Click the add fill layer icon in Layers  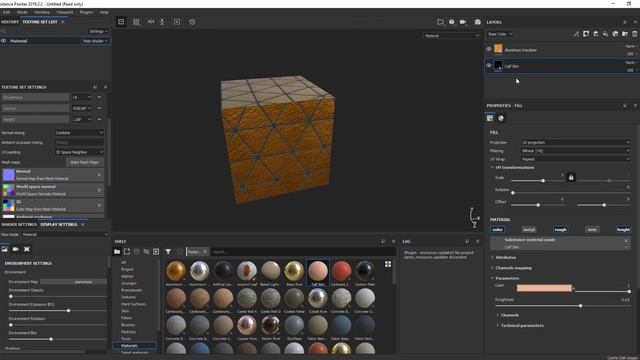[x=606, y=34]
